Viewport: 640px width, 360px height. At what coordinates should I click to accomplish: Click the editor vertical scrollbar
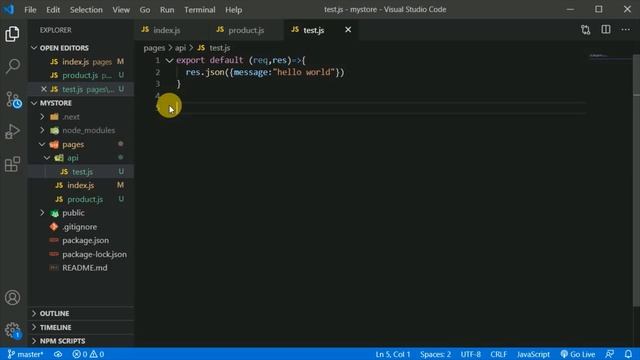coord(636,180)
